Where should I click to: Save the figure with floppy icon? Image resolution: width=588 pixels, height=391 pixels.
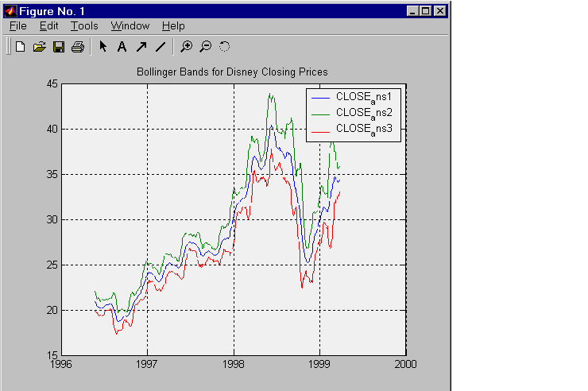point(59,47)
